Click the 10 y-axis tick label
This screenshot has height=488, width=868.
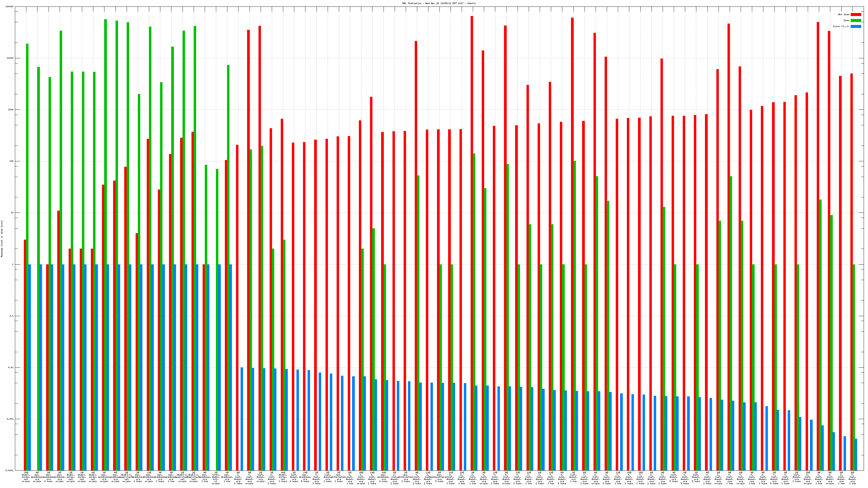tap(12, 213)
